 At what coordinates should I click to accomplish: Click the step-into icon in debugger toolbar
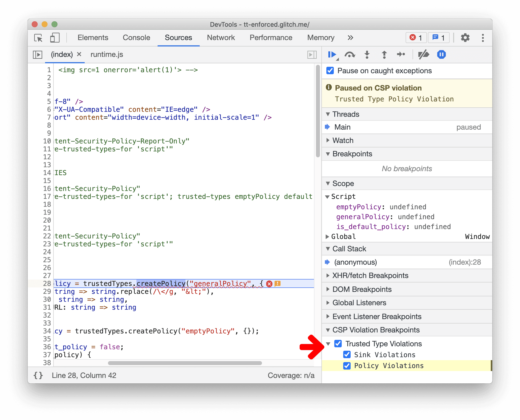(368, 54)
